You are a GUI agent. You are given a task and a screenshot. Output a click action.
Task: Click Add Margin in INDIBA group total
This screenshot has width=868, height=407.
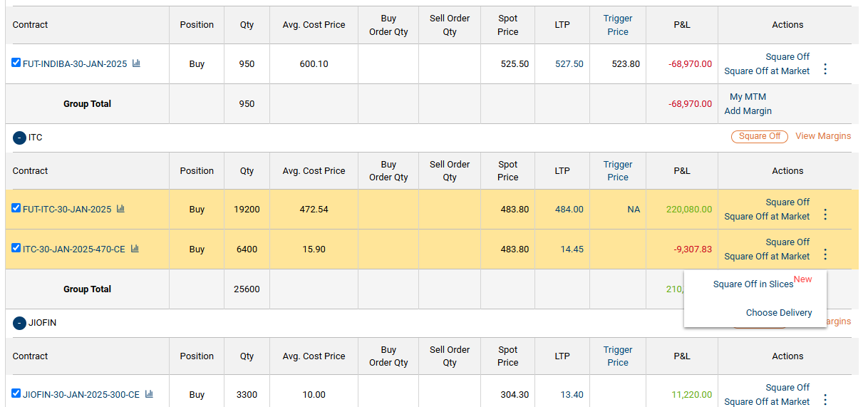(x=748, y=111)
